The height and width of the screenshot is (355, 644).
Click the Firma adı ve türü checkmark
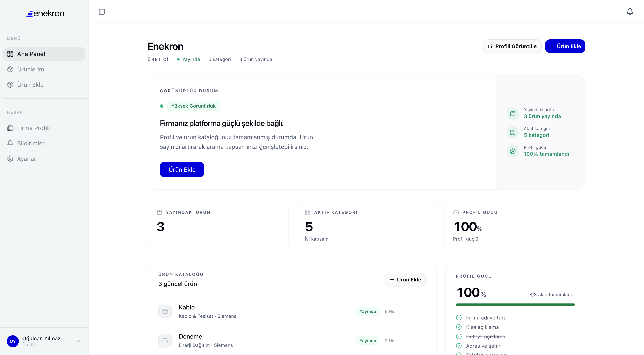click(x=459, y=318)
